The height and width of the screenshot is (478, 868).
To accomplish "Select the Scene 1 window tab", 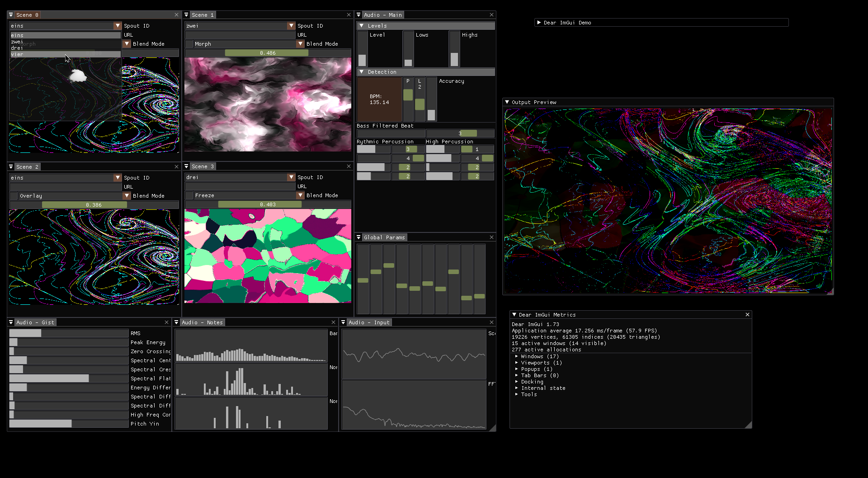I will click(202, 15).
